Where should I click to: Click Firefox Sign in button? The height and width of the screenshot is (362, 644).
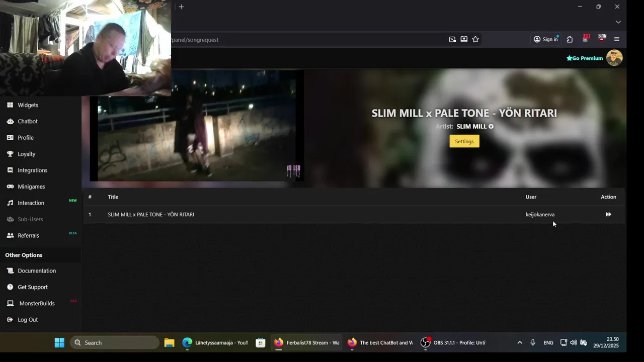(x=546, y=39)
